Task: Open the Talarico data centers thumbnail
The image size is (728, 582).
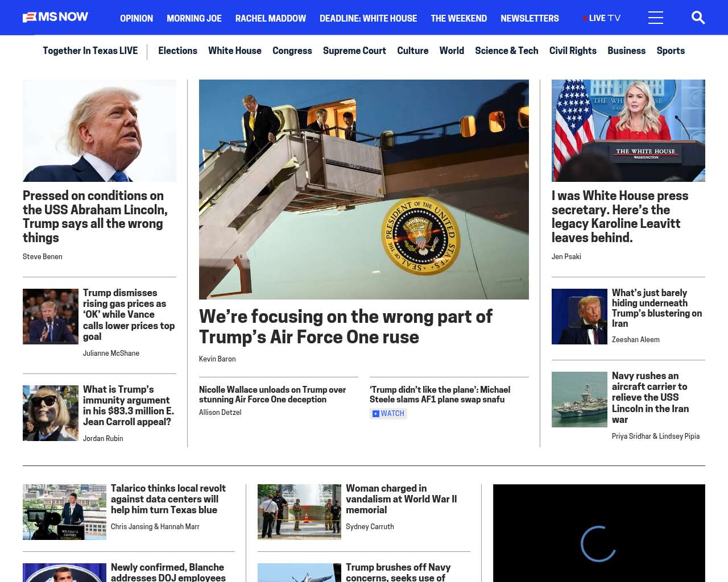Action: [64, 512]
